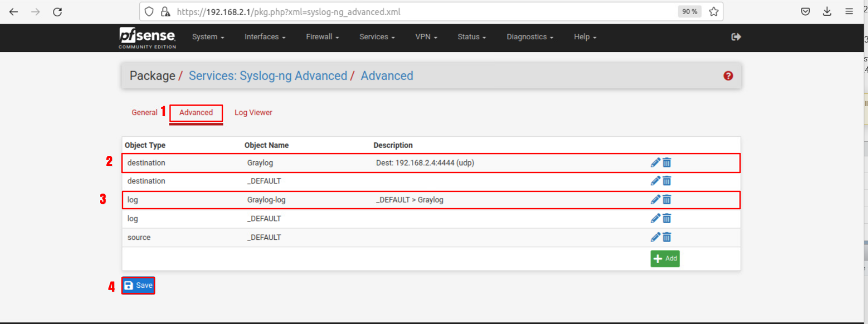The width and height of the screenshot is (868, 324).
Task: Edit the Graylog destination entry
Action: pos(655,163)
